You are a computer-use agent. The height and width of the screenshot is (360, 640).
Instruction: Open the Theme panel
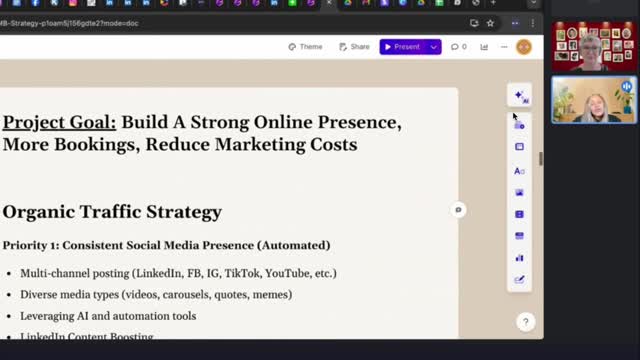[305, 47]
